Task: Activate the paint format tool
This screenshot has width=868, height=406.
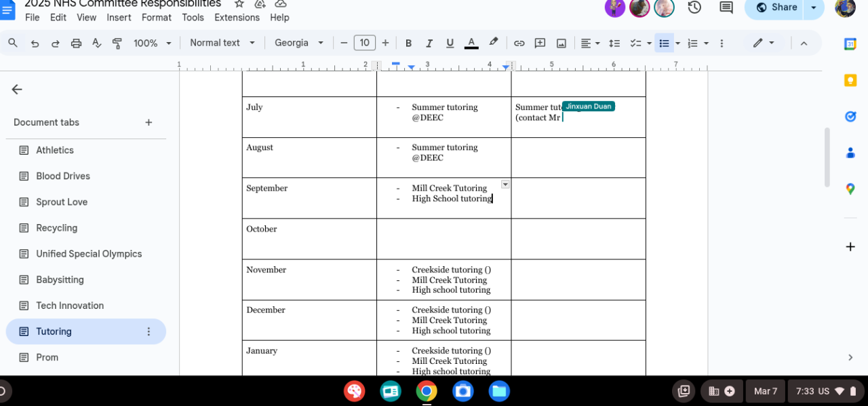Action: click(x=117, y=43)
